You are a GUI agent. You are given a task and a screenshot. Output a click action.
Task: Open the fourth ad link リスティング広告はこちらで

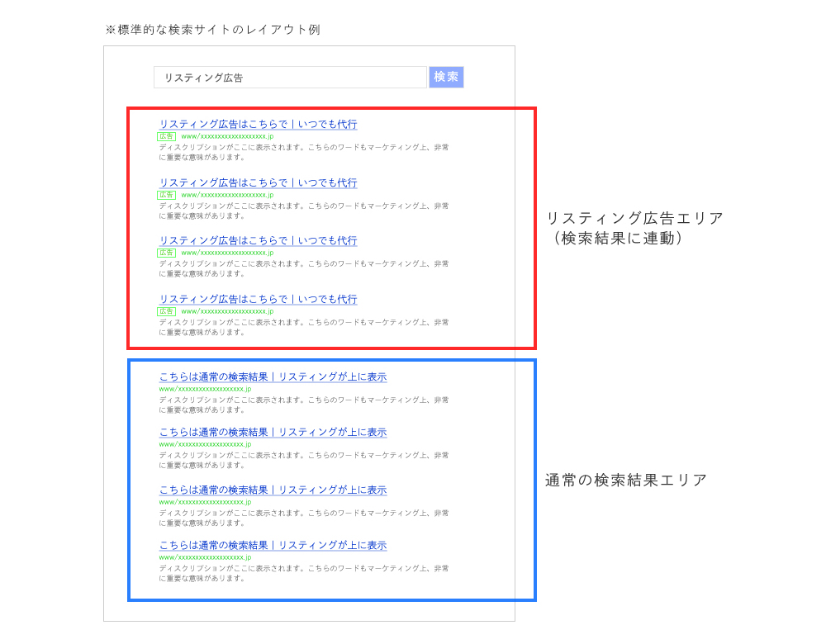258,299
